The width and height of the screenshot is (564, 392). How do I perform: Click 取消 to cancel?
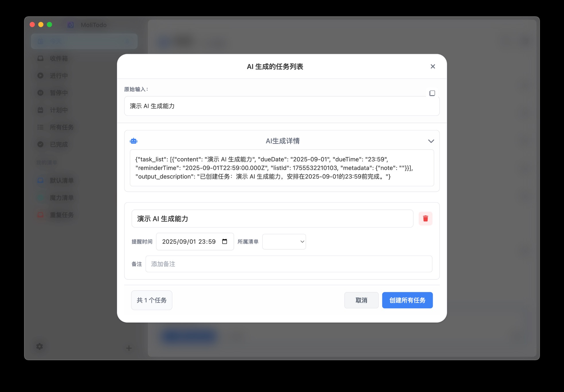[361, 300]
